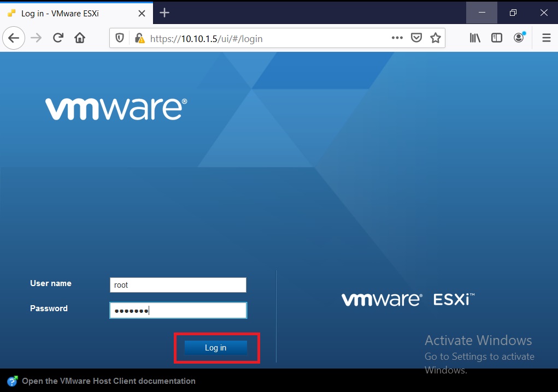This screenshot has width=558, height=392.
Task: Go back to the previous page
Action: coord(14,38)
